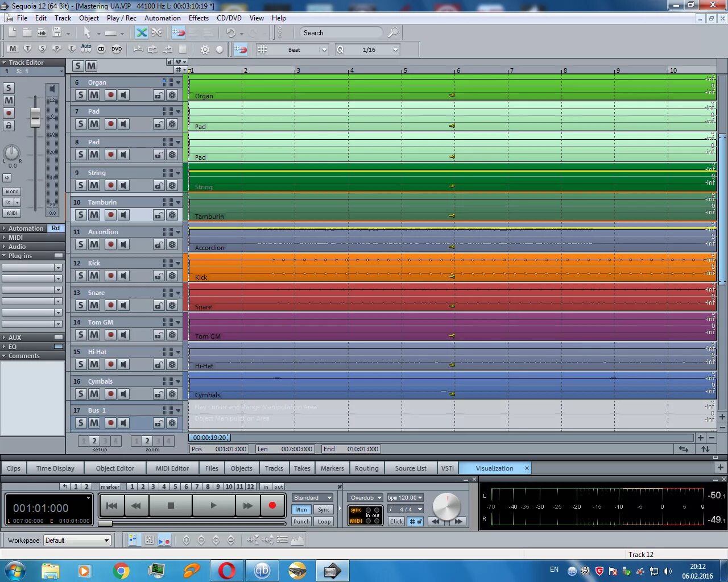Toggle the auto crossfade icon
Screen dimensions: 728x582
pyautogui.click(x=142, y=33)
